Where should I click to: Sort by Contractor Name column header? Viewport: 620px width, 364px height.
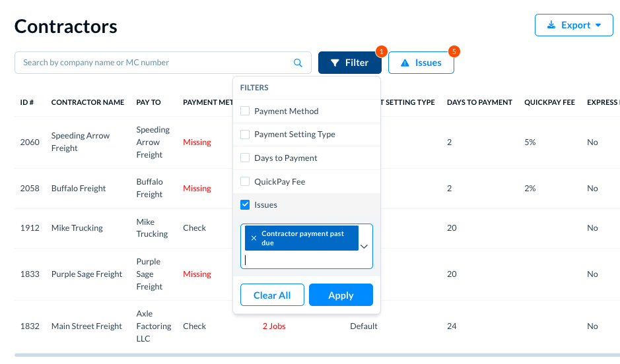(x=88, y=102)
